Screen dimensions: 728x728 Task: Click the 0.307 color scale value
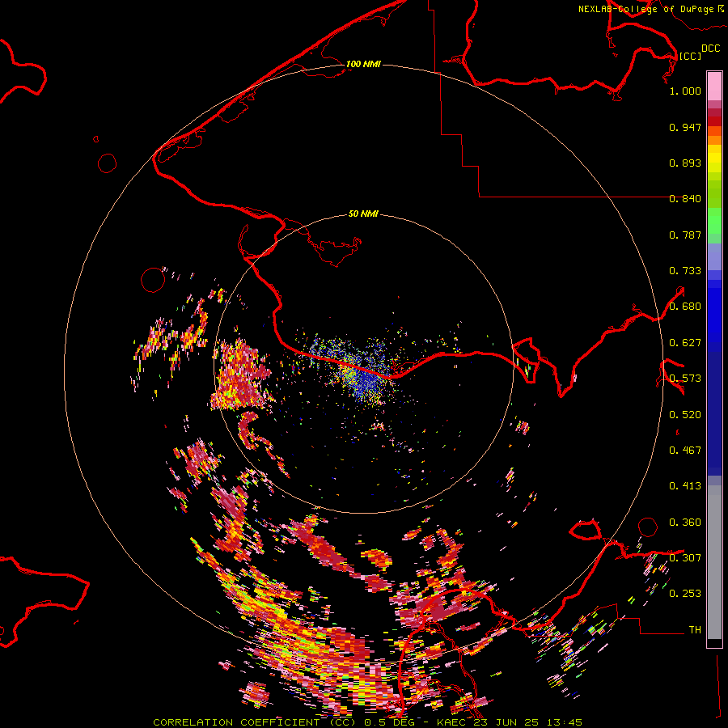685,558
